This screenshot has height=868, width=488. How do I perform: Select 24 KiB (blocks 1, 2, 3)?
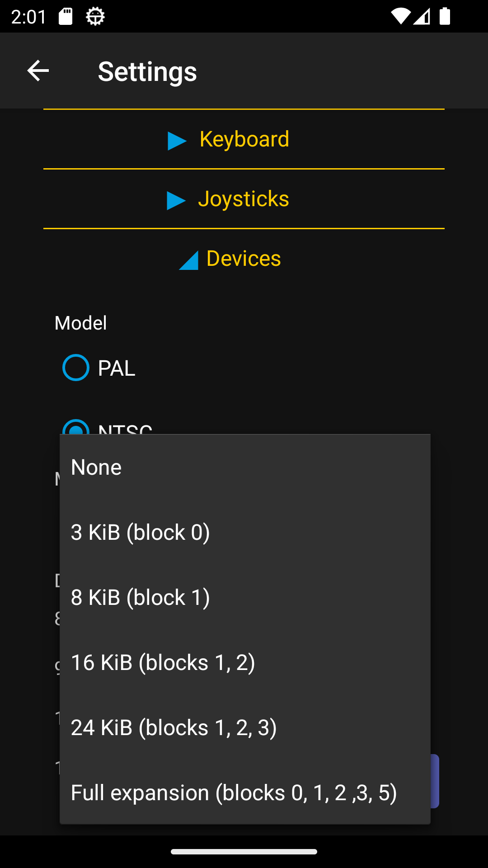pyautogui.click(x=244, y=727)
